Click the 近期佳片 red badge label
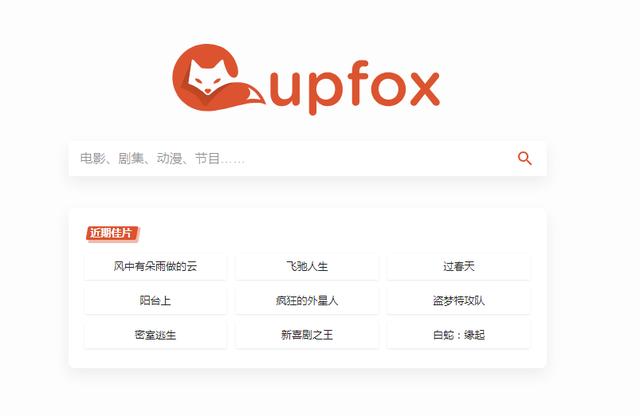 tap(113, 234)
